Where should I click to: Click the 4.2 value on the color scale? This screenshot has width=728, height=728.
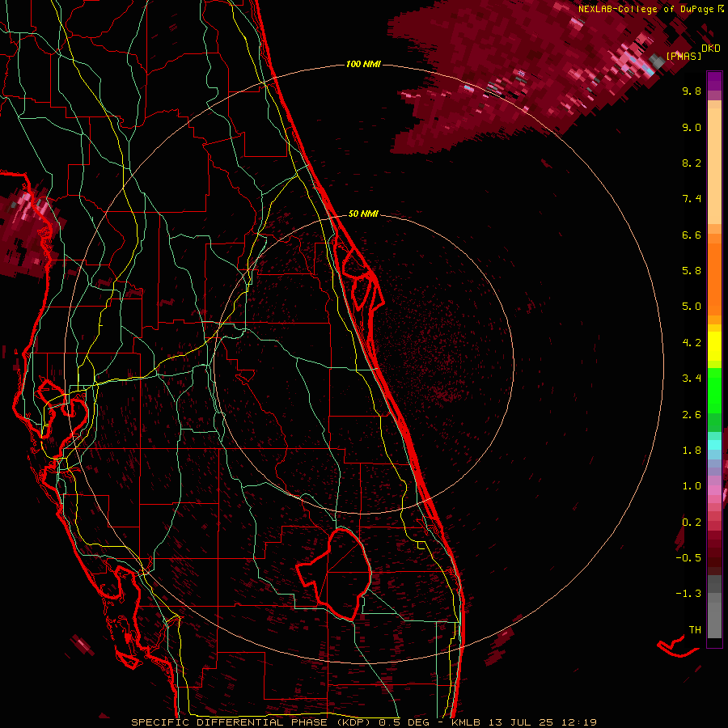(692, 343)
